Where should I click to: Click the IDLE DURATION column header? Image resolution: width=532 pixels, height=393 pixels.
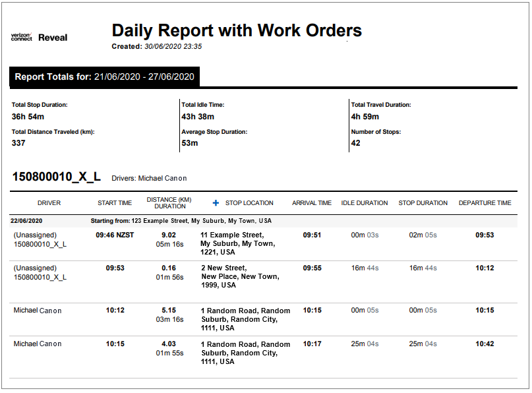click(365, 203)
